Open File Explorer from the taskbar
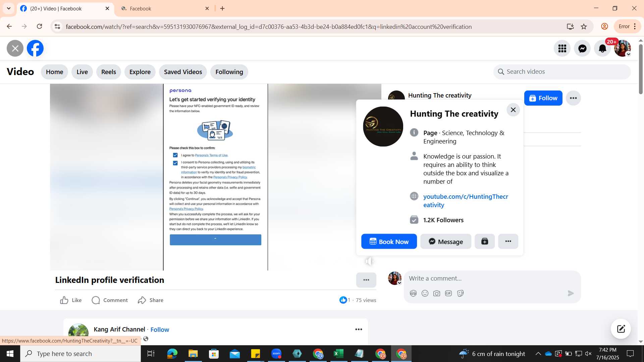 pyautogui.click(x=193, y=354)
